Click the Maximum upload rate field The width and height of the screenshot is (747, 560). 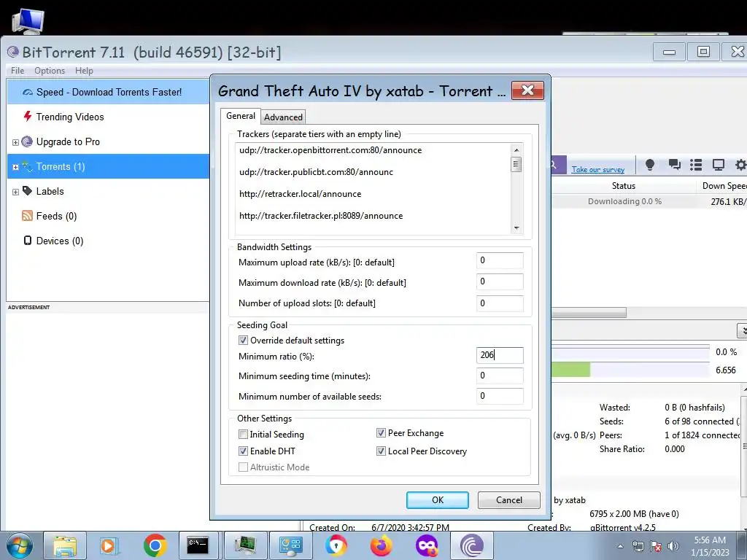[500, 260]
